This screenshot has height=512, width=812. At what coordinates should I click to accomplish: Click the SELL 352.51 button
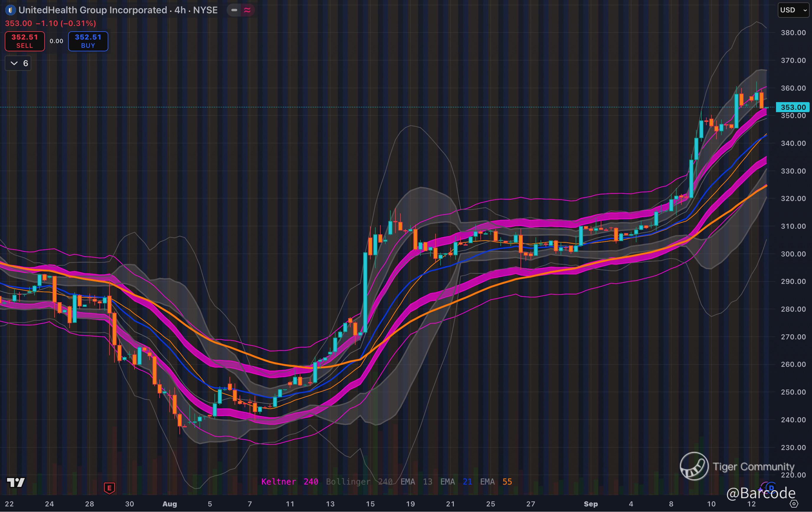point(24,41)
